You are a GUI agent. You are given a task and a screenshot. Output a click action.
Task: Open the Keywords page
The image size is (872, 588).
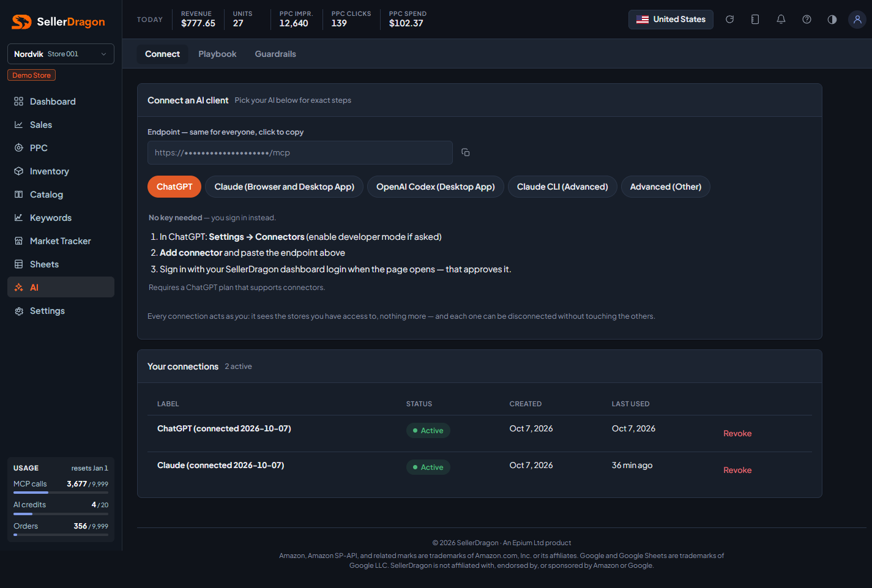pyautogui.click(x=61, y=218)
